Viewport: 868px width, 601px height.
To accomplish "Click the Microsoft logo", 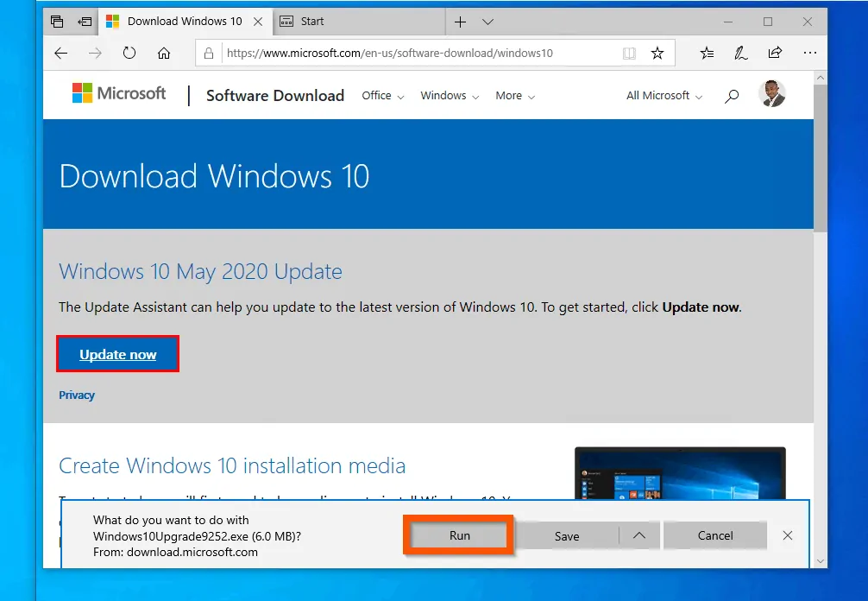I will [x=119, y=93].
